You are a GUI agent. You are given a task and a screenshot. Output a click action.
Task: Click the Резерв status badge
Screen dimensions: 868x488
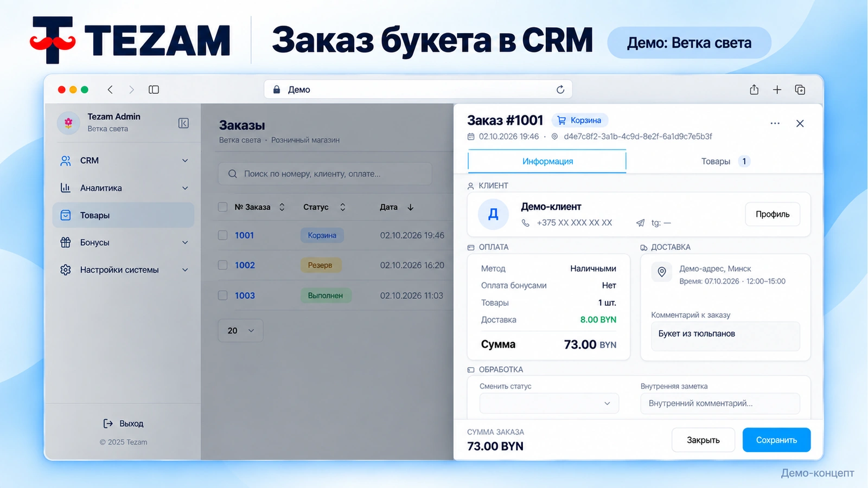pyautogui.click(x=321, y=265)
